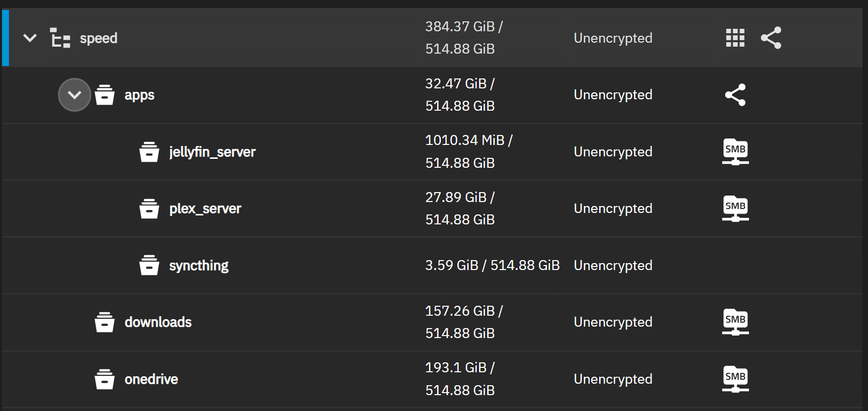Select the apps dataset name

[x=139, y=95]
